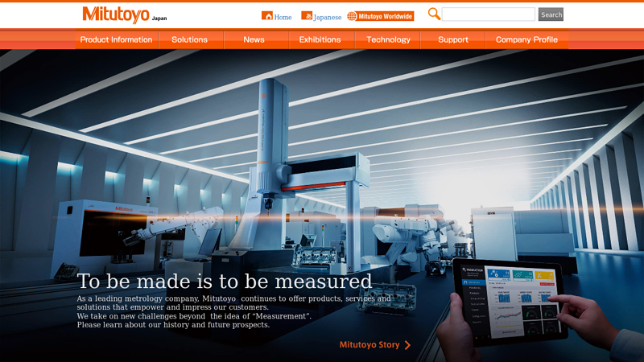Open the Support menu
The width and height of the screenshot is (644, 362).
coord(453,39)
